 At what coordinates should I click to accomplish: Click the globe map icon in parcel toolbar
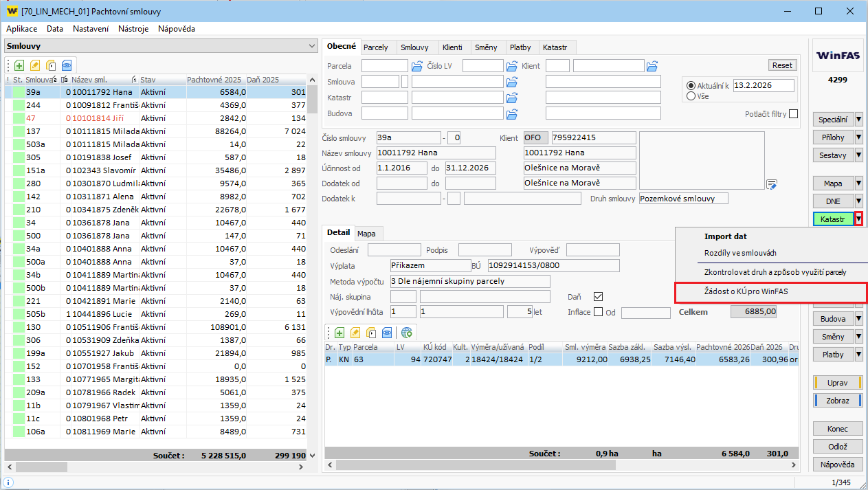pos(407,333)
